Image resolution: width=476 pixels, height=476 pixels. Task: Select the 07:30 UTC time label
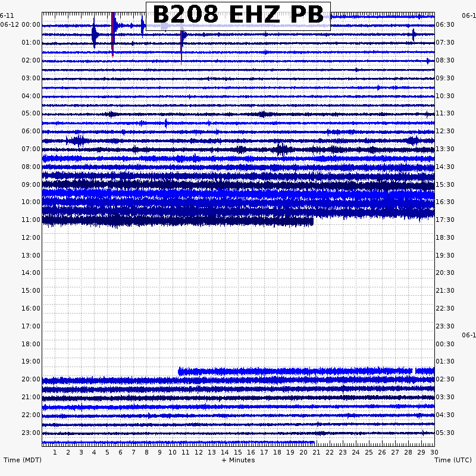pos(445,42)
